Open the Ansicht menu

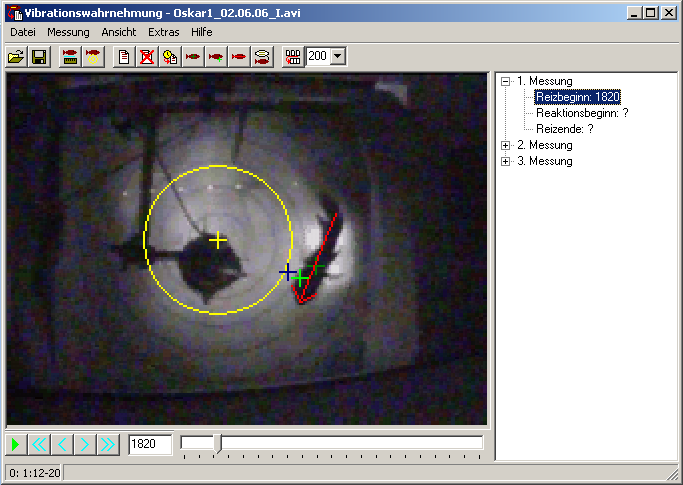point(118,32)
